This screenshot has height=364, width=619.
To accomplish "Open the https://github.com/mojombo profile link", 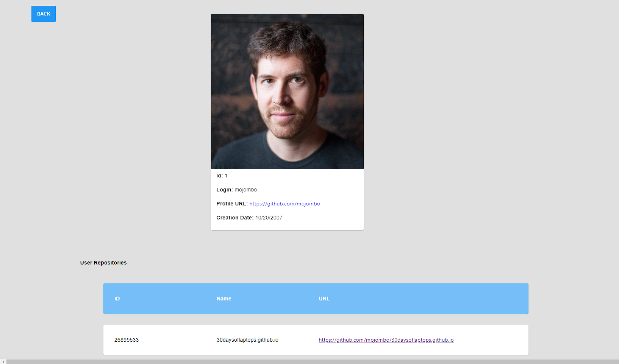I will 284,204.
